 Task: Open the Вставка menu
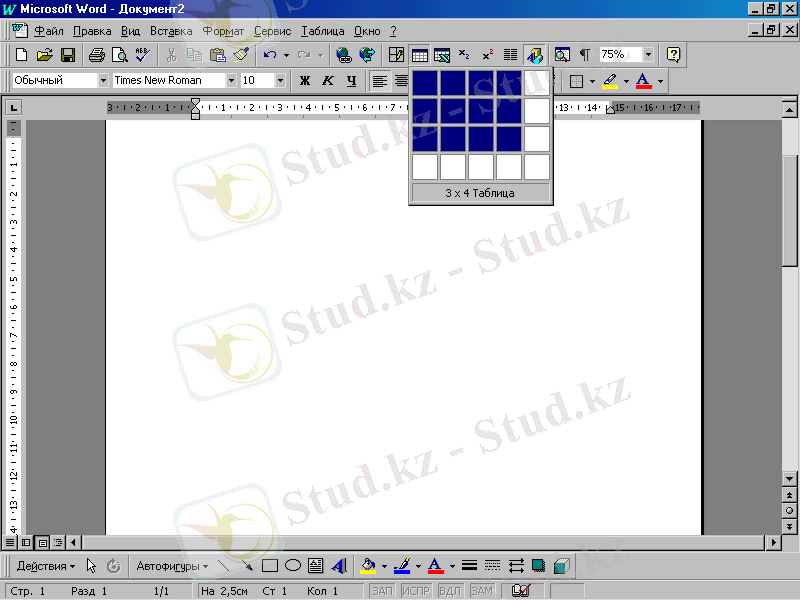click(x=171, y=31)
